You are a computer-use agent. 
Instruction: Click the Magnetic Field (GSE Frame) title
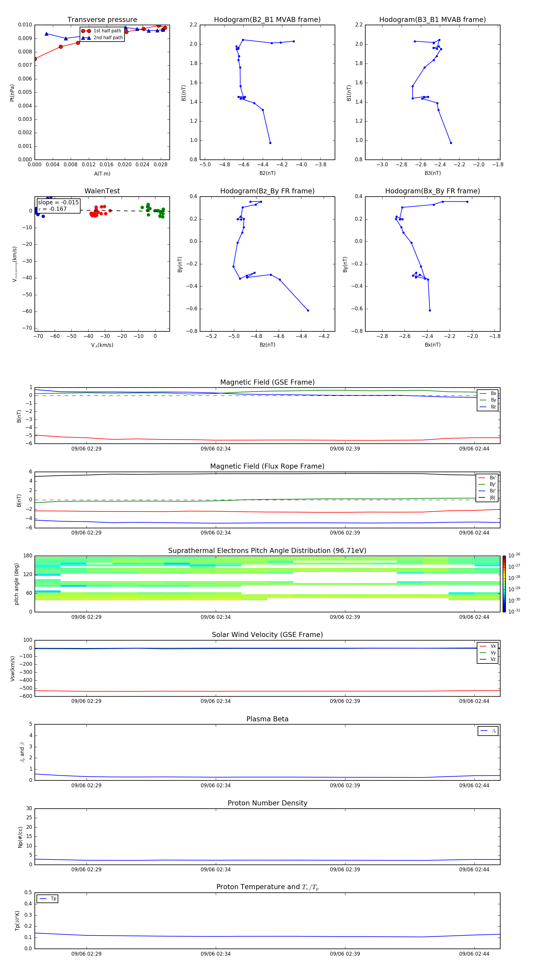[x=267, y=382]
